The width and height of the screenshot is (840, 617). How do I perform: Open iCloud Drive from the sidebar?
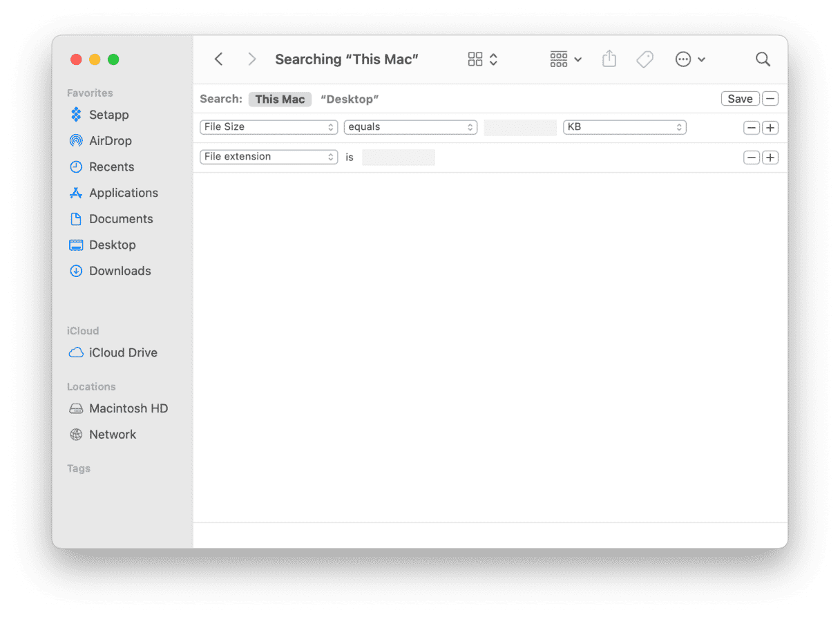pyautogui.click(x=121, y=352)
